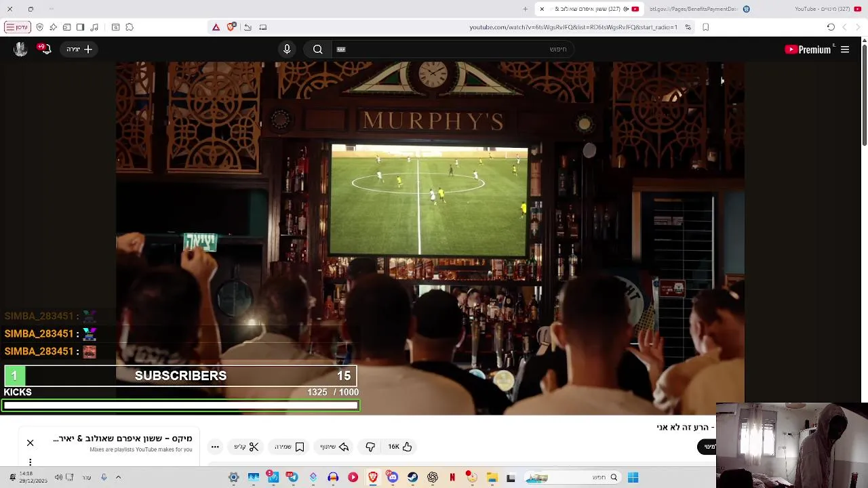
Task: Open the extensions puzzle icon
Action: tap(130, 27)
